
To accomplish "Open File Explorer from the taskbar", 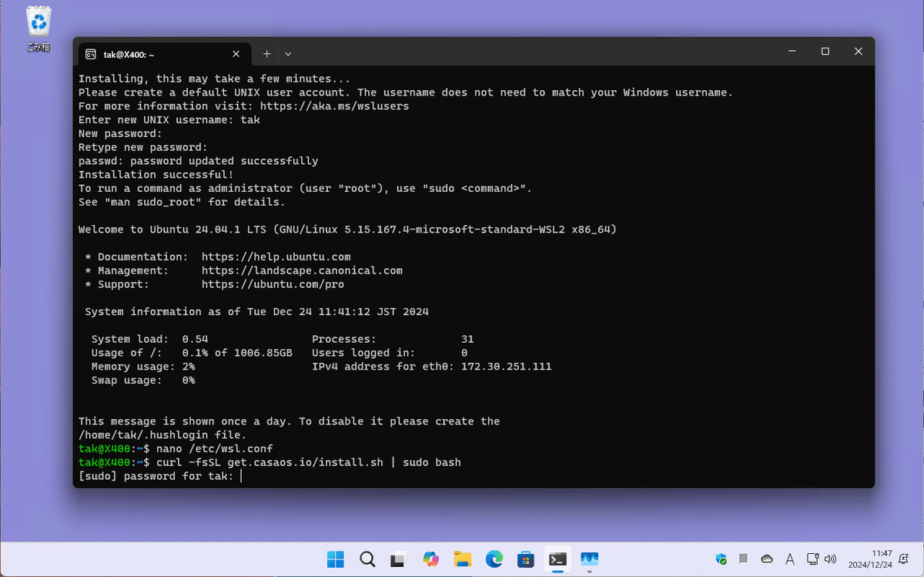I will point(462,559).
